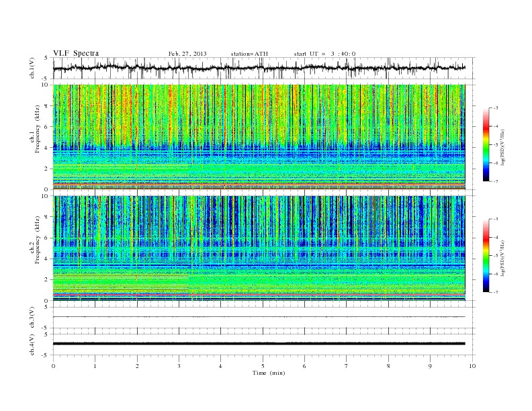Click time axis tick label "9"
This screenshot has height=411, width=532.
[430, 366]
